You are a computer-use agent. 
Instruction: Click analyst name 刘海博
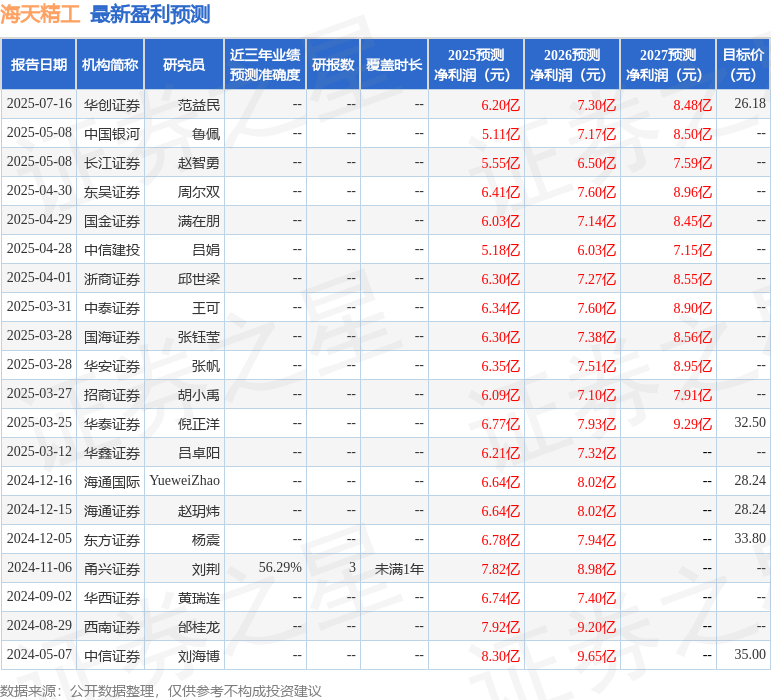point(199,656)
